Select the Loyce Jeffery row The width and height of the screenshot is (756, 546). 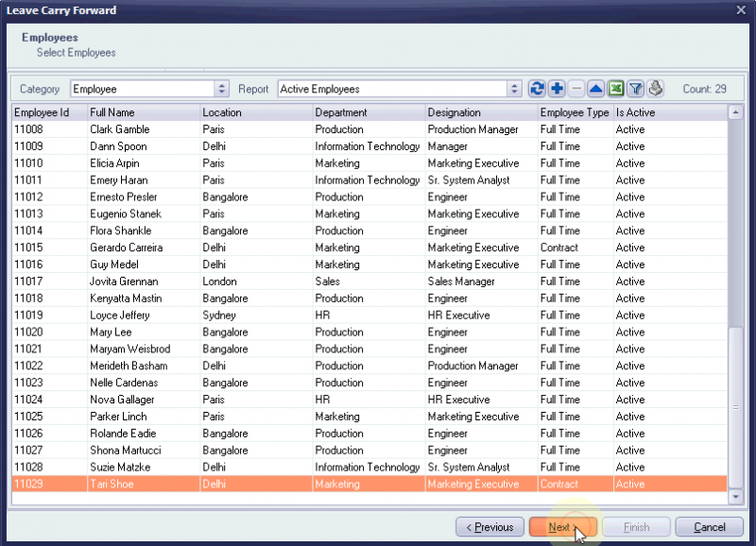120,316
